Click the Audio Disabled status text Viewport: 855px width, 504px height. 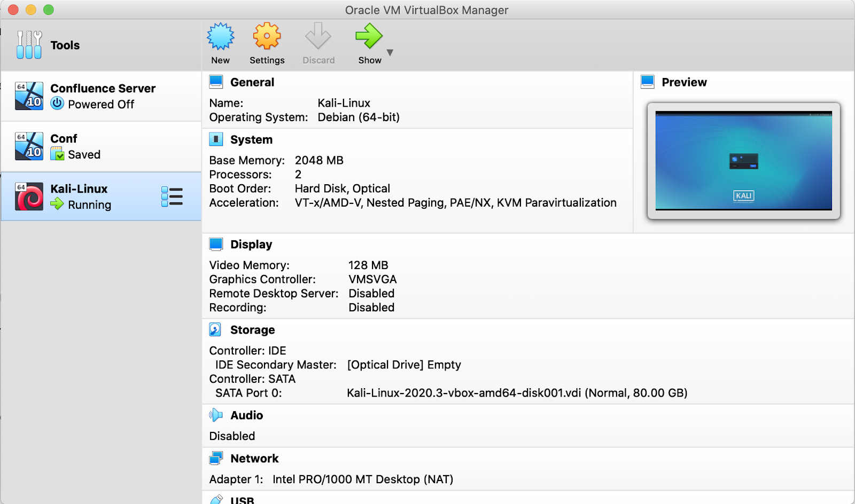click(x=232, y=436)
